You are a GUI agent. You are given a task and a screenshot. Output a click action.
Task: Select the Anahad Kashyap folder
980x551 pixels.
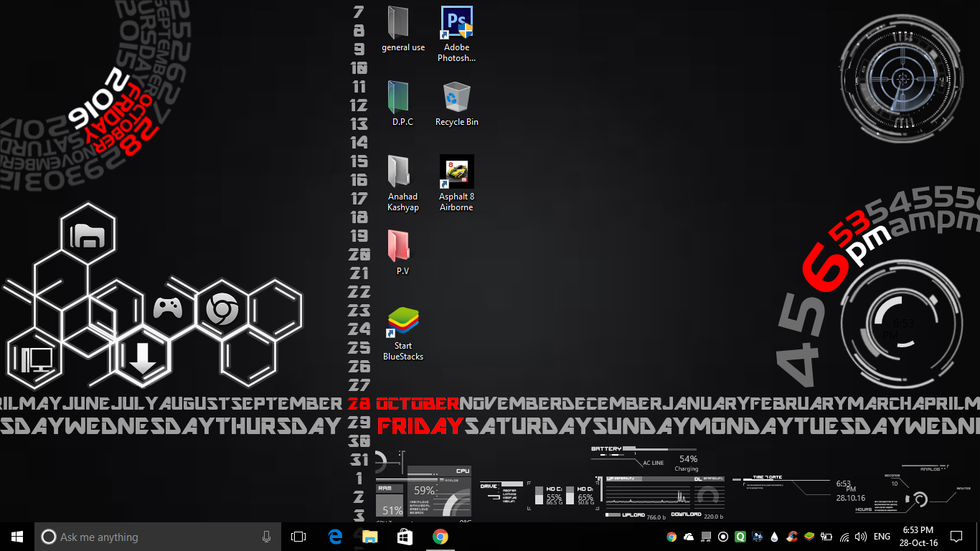pyautogui.click(x=402, y=183)
